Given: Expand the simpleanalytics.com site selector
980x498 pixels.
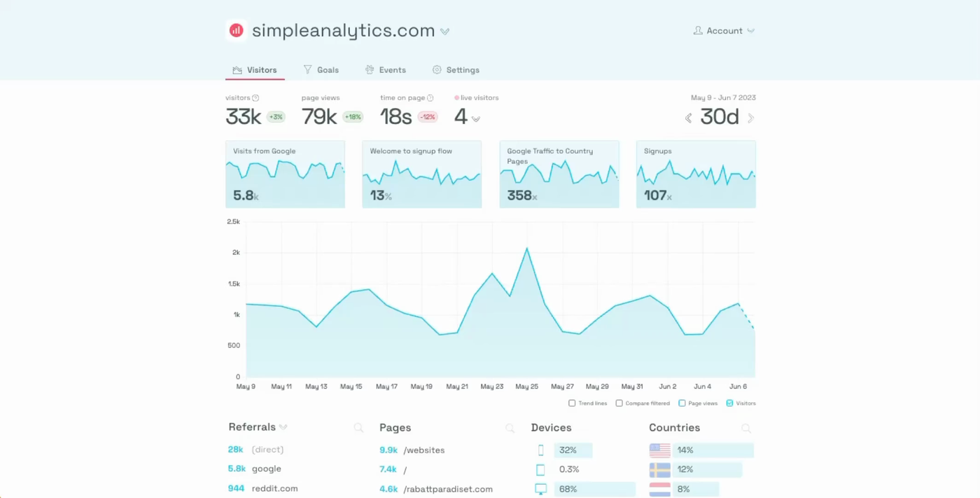Looking at the screenshot, I should (x=444, y=31).
